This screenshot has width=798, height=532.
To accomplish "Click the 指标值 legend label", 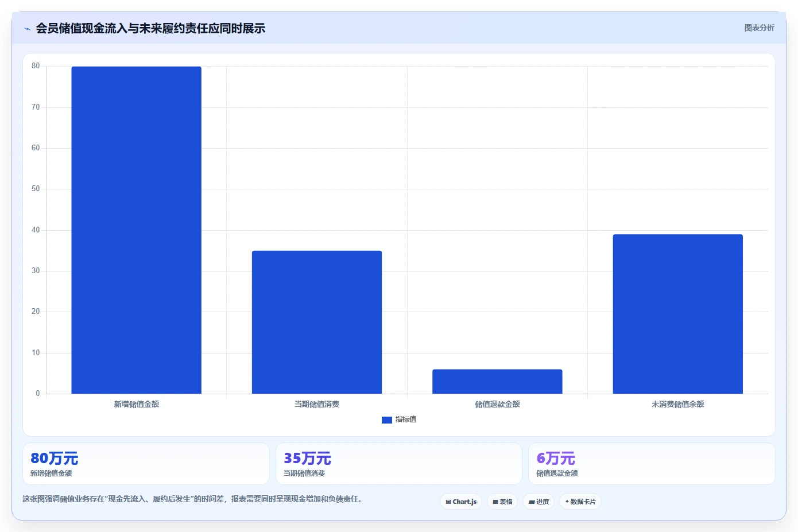I will tap(406, 420).
